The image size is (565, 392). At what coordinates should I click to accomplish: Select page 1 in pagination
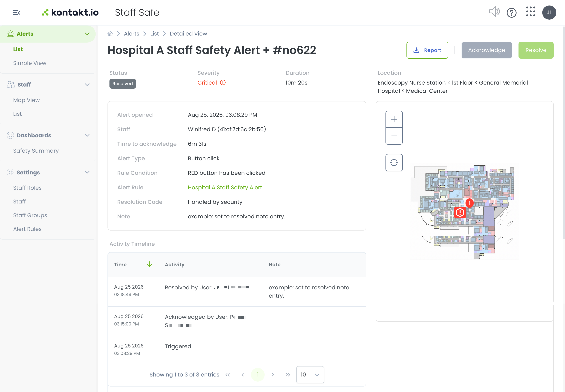(258, 375)
